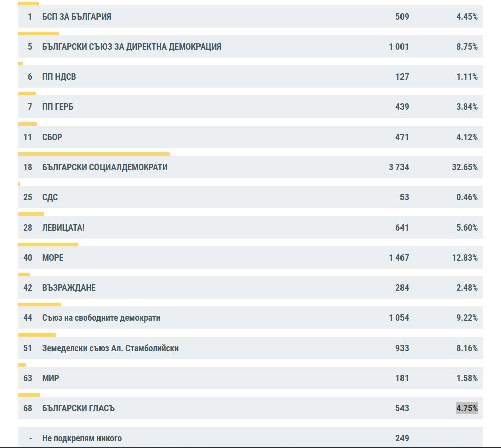501x448 pixels.
Task: Click vote count 53 for СДС
Action: pos(404,197)
